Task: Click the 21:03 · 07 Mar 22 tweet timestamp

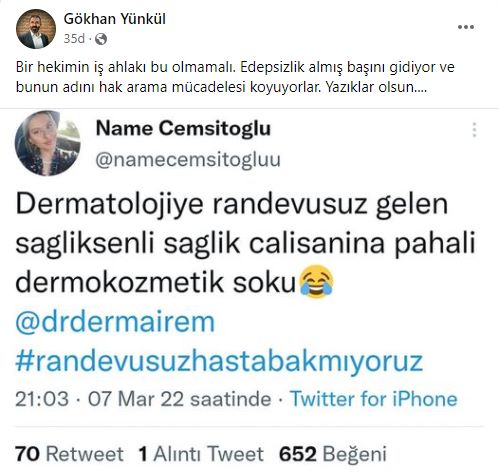Action: [x=143, y=399]
